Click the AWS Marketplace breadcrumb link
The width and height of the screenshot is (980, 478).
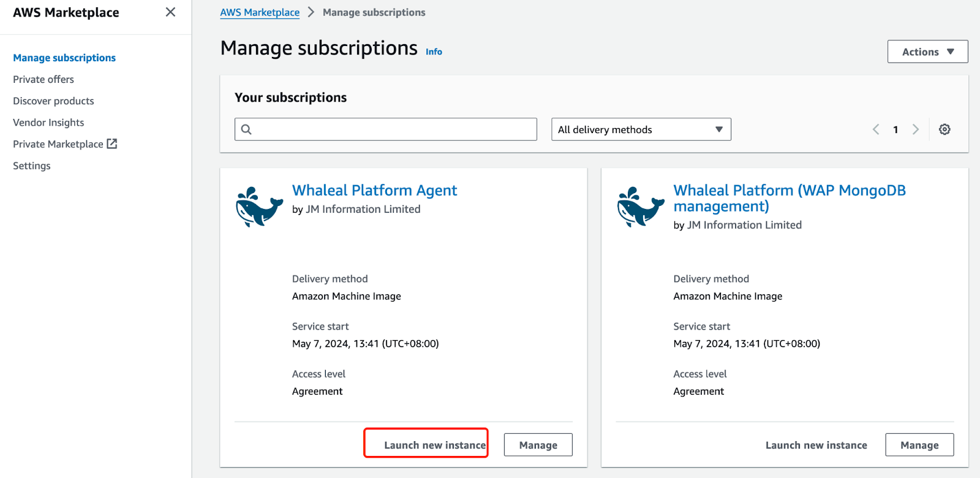tap(260, 12)
